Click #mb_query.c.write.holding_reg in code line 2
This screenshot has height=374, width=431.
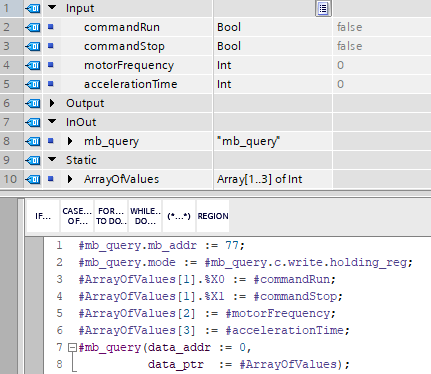[306, 263]
